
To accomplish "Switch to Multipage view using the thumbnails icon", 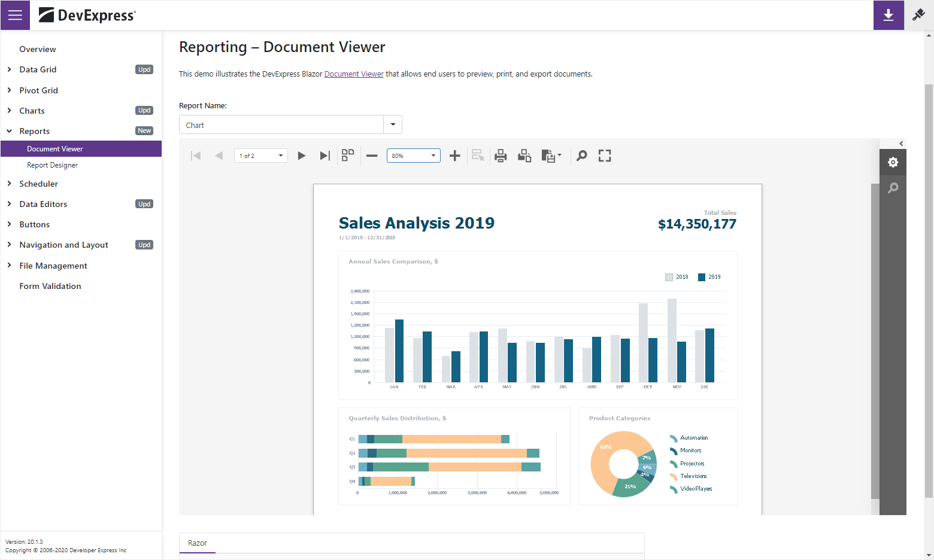I will (348, 155).
